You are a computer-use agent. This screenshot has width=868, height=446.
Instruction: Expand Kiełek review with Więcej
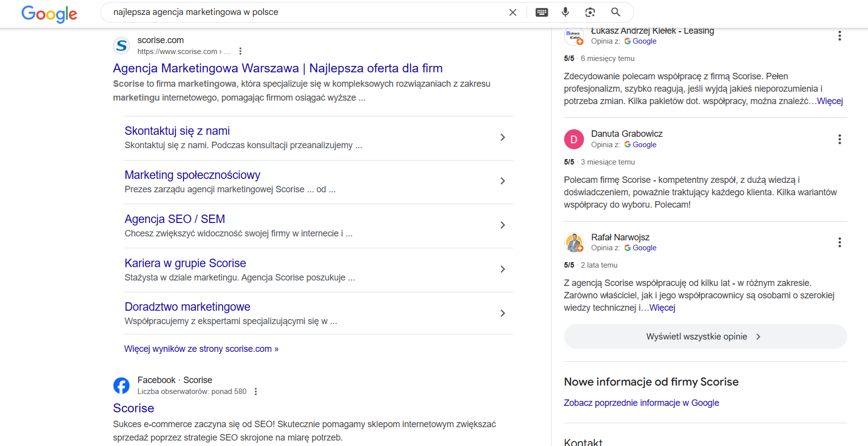tap(830, 101)
